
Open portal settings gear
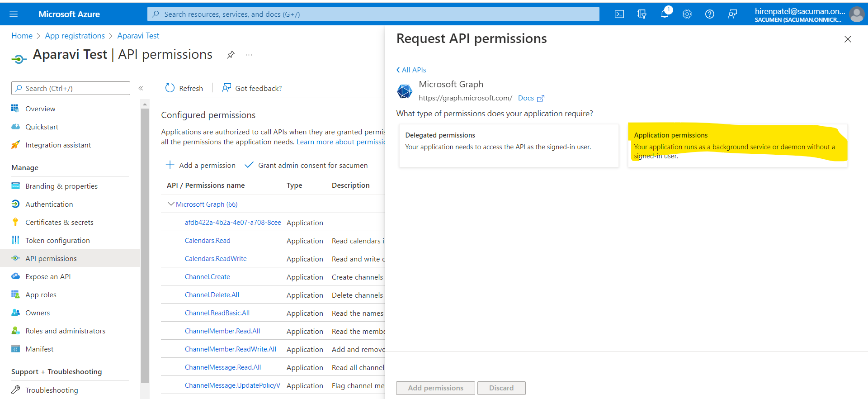click(x=687, y=14)
